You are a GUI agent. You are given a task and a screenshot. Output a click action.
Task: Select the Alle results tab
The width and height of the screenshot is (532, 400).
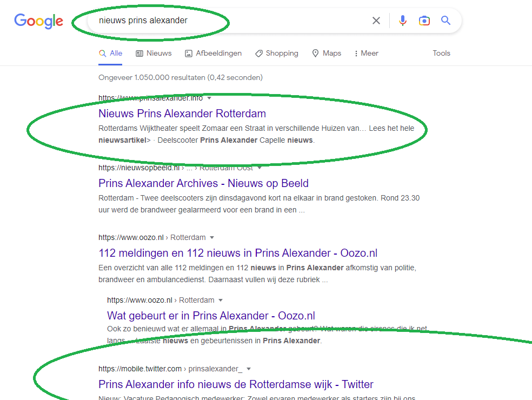(111, 54)
